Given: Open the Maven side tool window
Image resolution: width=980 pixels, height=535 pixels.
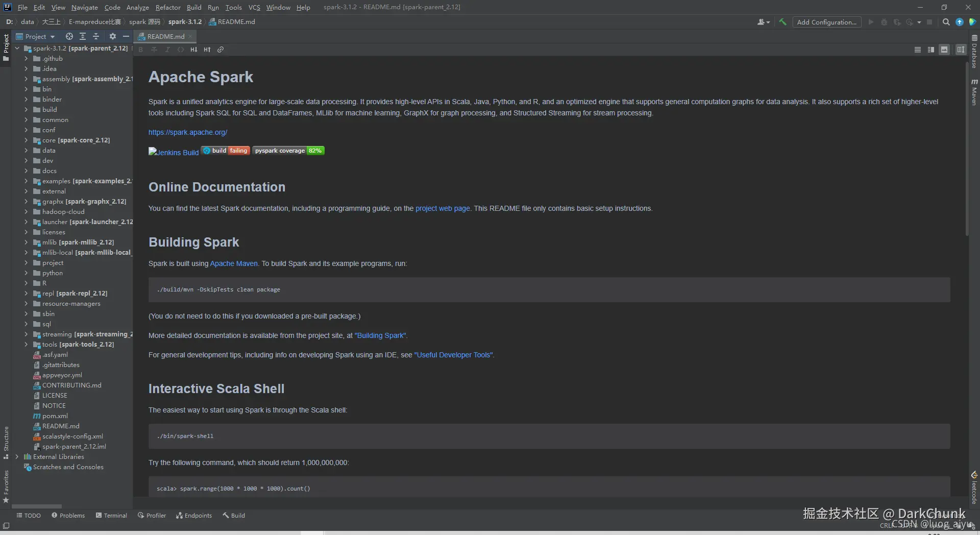Looking at the screenshot, I should point(974,92).
